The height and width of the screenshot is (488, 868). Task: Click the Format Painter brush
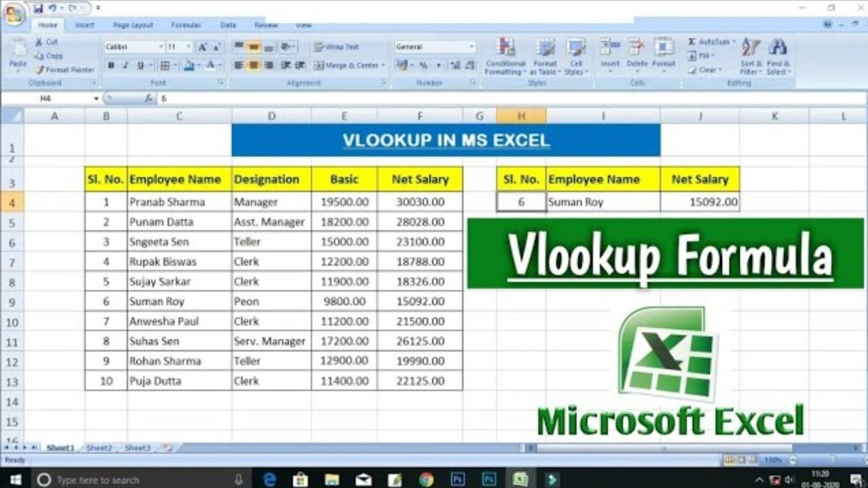point(40,70)
